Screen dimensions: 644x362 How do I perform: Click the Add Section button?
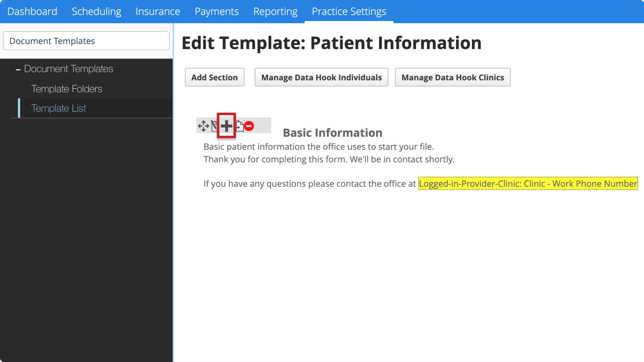(x=215, y=77)
